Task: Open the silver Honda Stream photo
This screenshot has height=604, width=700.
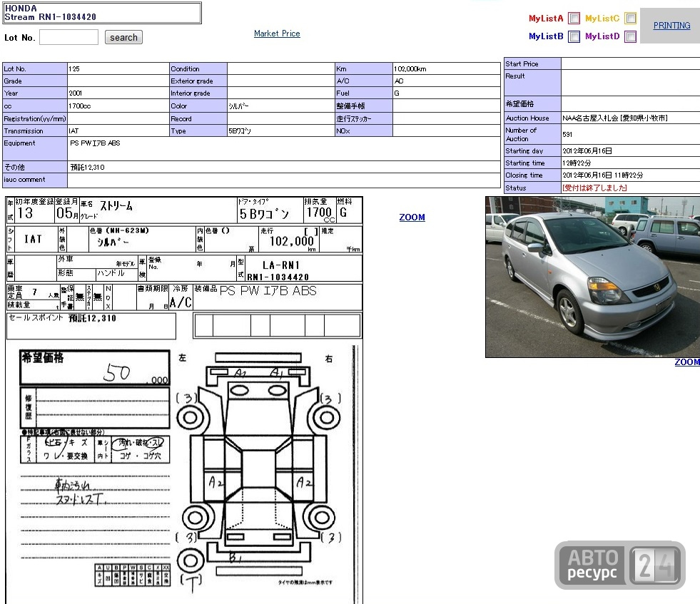Action: (x=593, y=277)
